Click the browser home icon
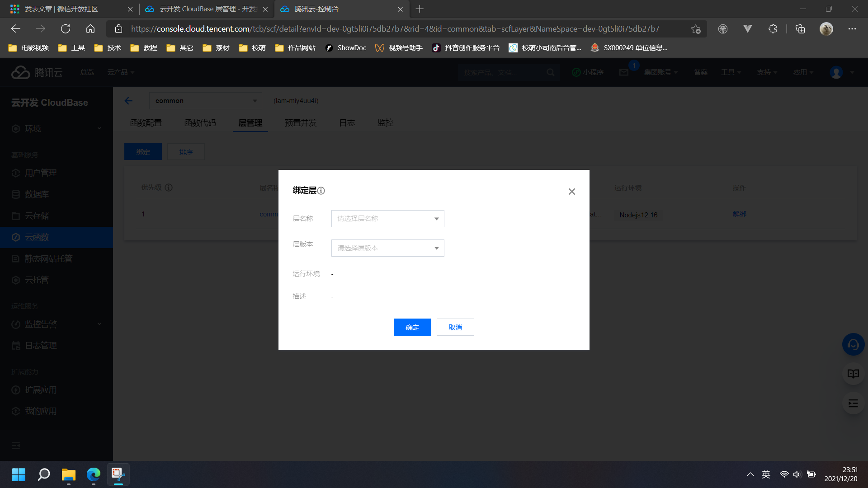868x488 pixels. click(x=90, y=29)
